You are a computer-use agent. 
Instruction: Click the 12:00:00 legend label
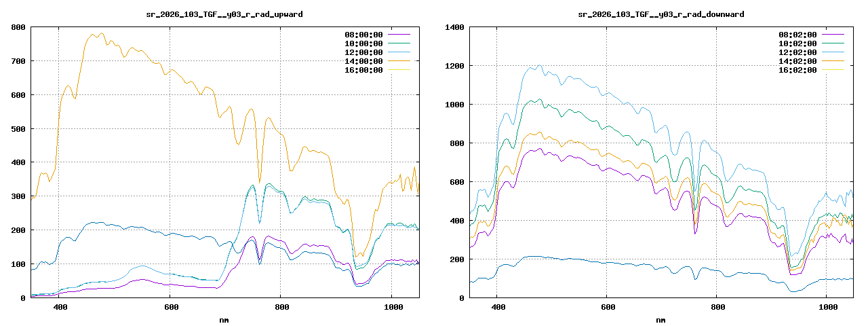point(363,52)
